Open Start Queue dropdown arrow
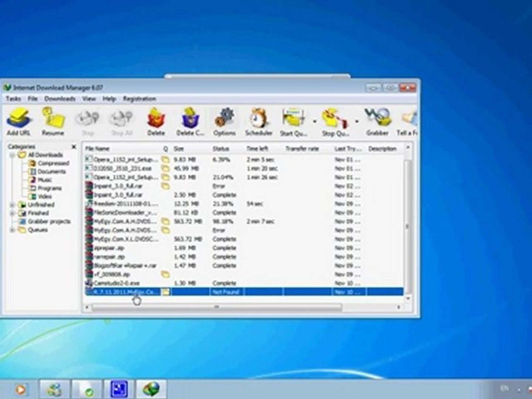This screenshot has width=532, height=399. point(315,122)
